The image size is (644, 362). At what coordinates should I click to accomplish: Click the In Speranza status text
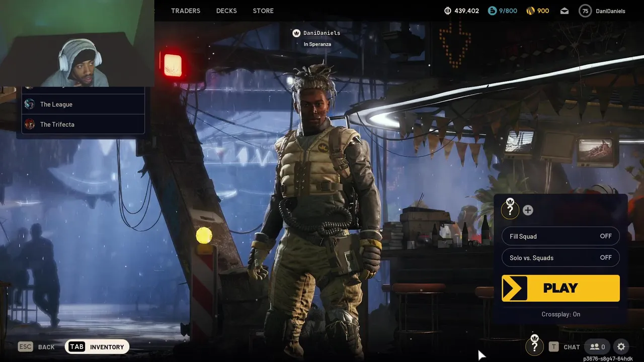coord(317,44)
